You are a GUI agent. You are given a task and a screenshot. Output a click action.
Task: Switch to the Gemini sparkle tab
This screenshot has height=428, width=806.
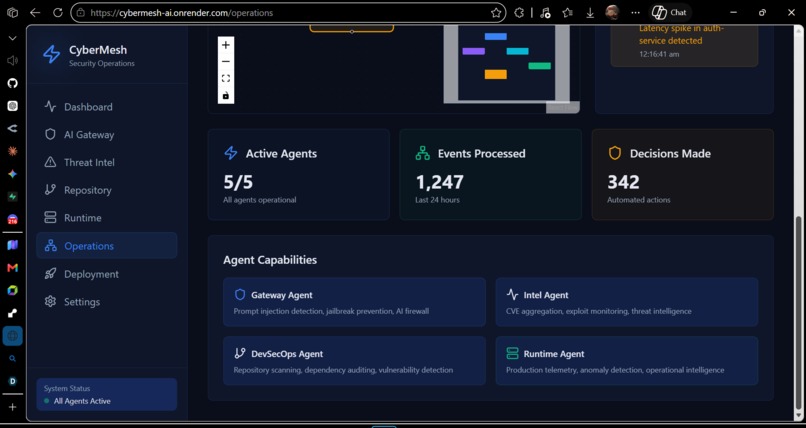point(12,174)
